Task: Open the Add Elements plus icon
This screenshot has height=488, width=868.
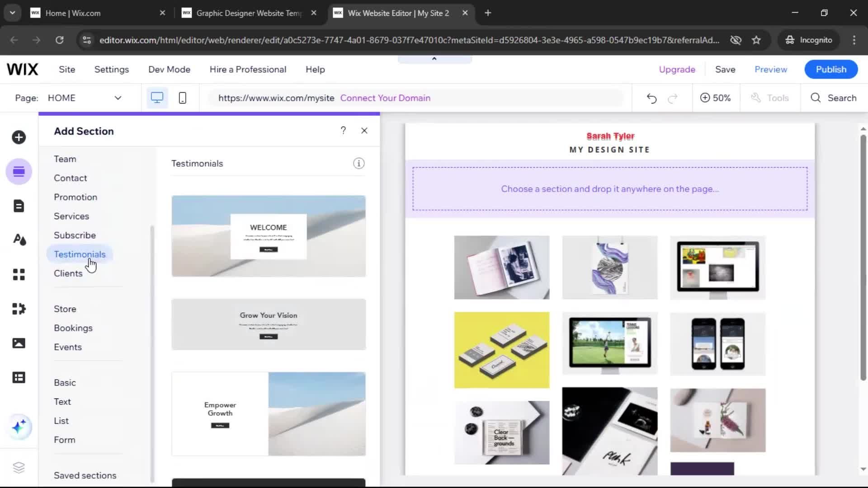Action: 19,137
